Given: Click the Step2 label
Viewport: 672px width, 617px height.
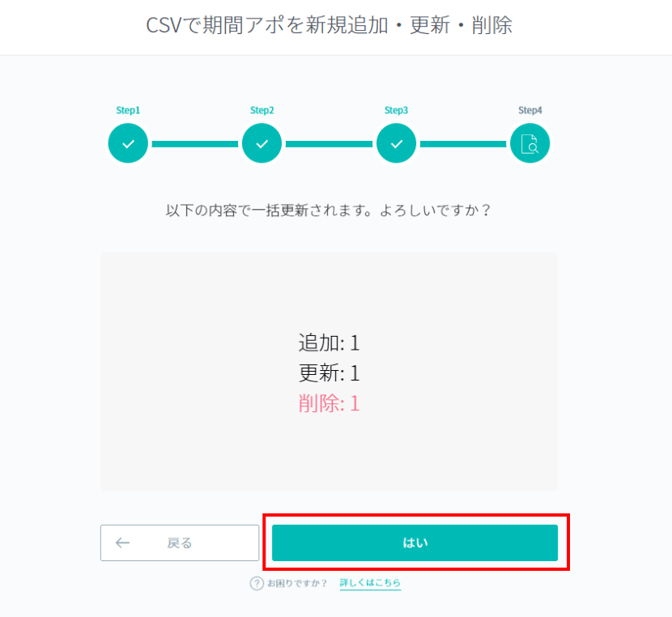Looking at the screenshot, I should point(262,111).
